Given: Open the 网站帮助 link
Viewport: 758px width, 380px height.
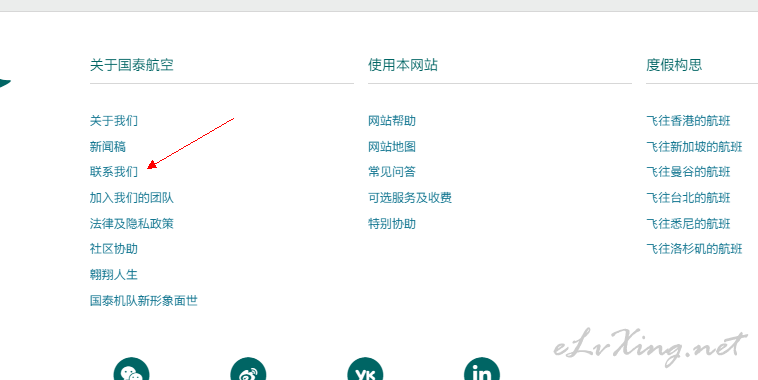Looking at the screenshot, I should click(392, 121).
